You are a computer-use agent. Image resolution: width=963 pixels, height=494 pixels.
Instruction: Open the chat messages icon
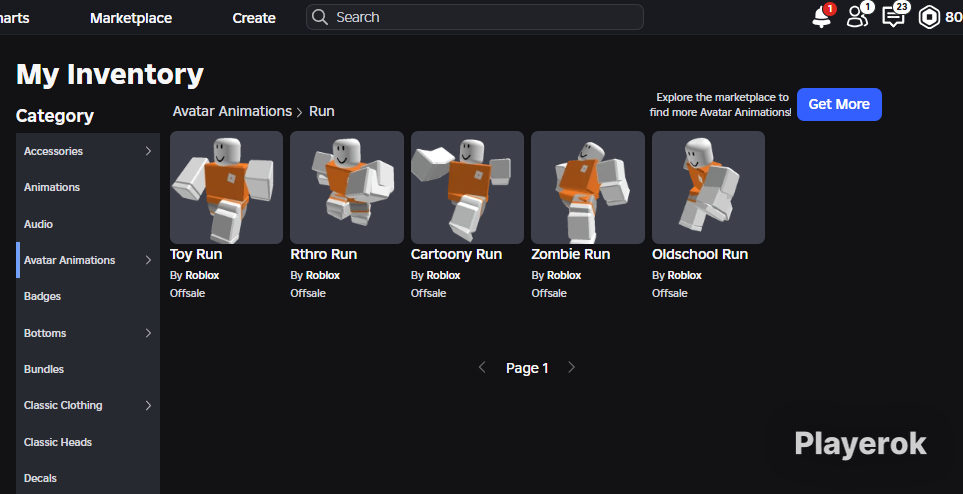pyautogui.click(x=894, y=17)
